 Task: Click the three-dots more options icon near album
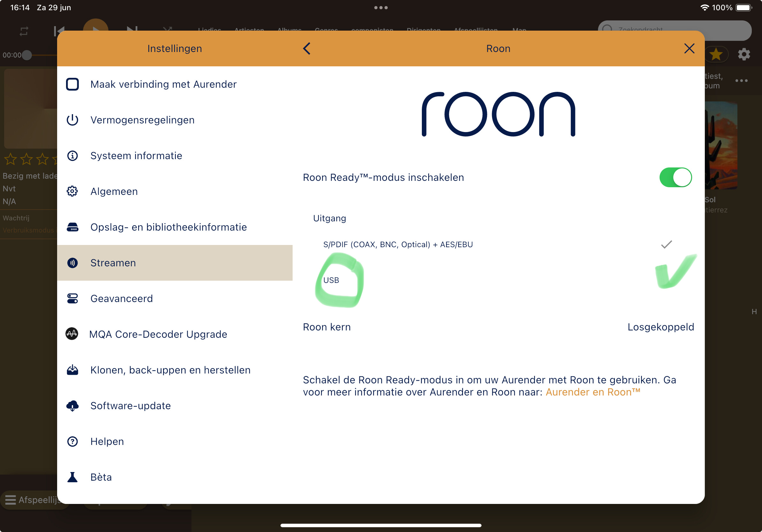click(742, 81)
